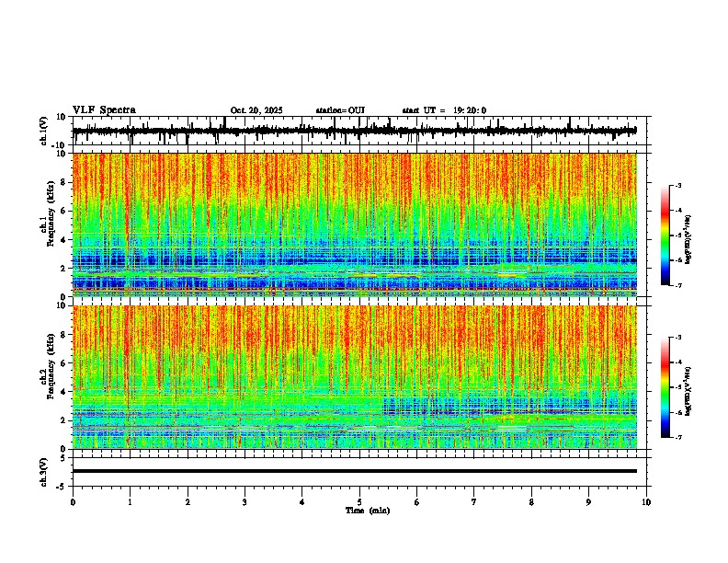The image size is (728, 563).
Task: Click time axis tick label '3'
Action: coord(245,502)
